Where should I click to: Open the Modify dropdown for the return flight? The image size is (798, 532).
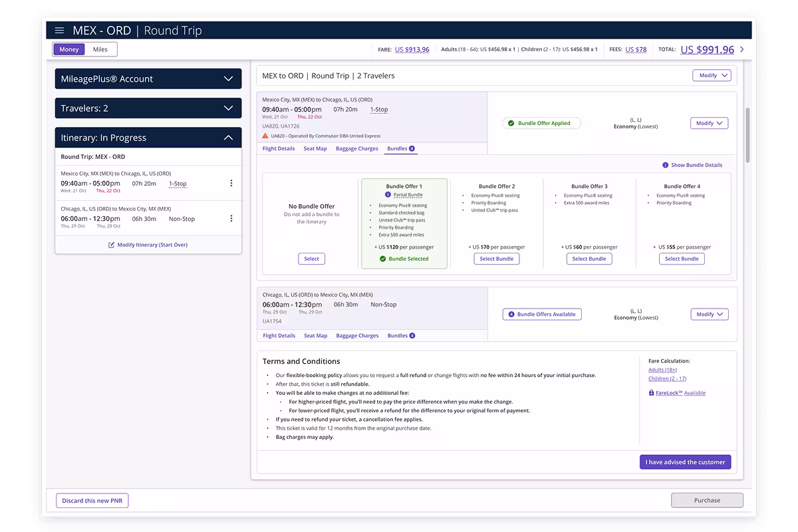tap(709, 314)
